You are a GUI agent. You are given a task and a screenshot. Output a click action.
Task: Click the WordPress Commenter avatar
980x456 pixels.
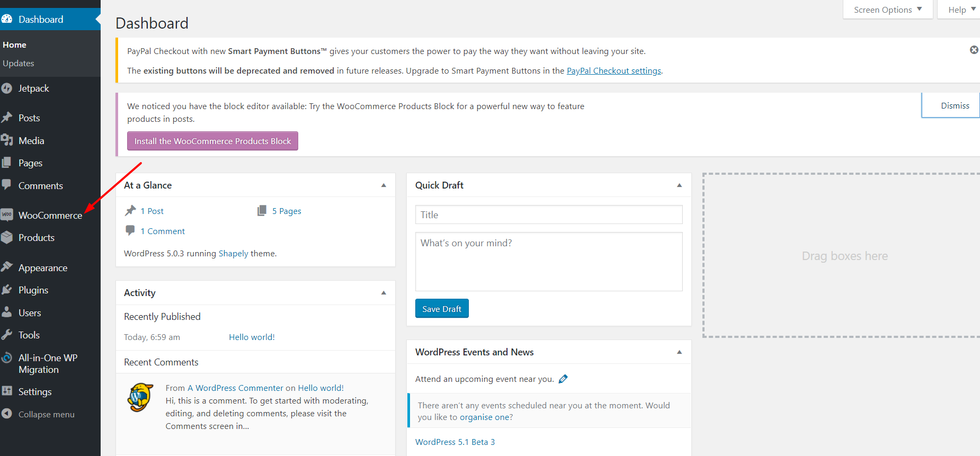tap(140, 397)
